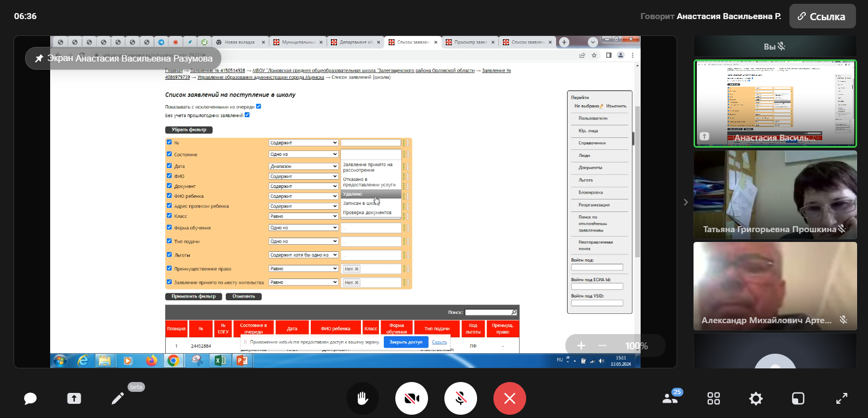The width and height of the screenshot is (868, 418).
Task: Turn on the camera
Action: (412, 399)
